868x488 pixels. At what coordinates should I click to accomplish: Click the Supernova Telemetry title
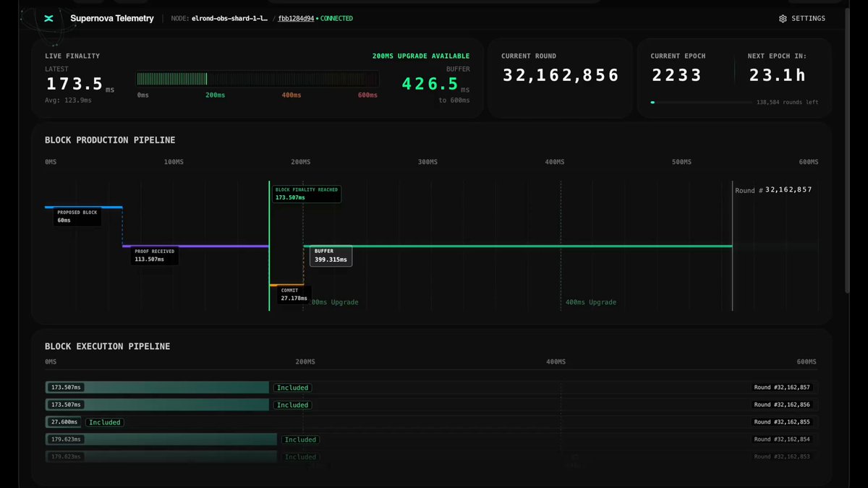pos(112,19)
